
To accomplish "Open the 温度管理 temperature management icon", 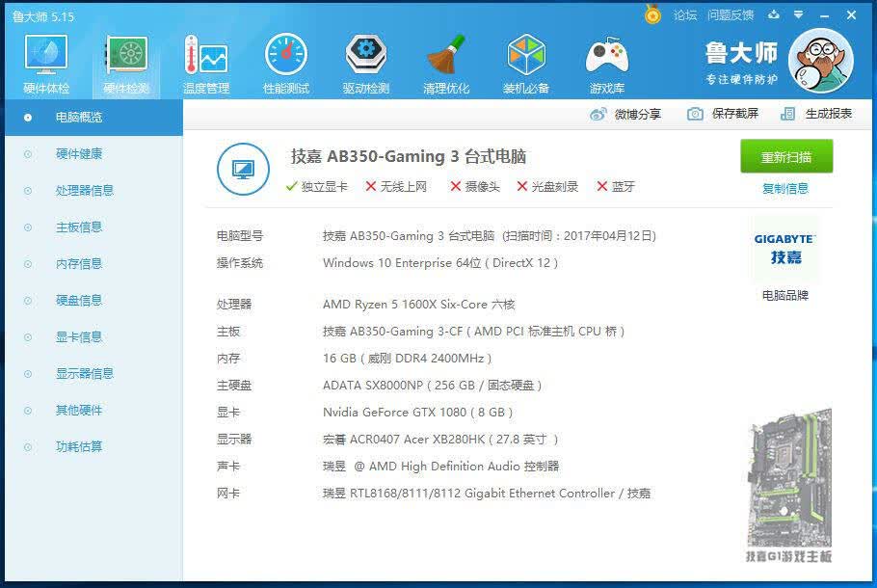I will (x=206, y=64).
